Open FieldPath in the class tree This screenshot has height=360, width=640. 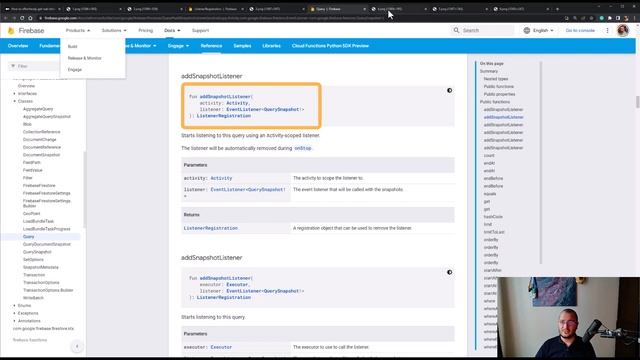pyautogui.click(x=32, y=162)
